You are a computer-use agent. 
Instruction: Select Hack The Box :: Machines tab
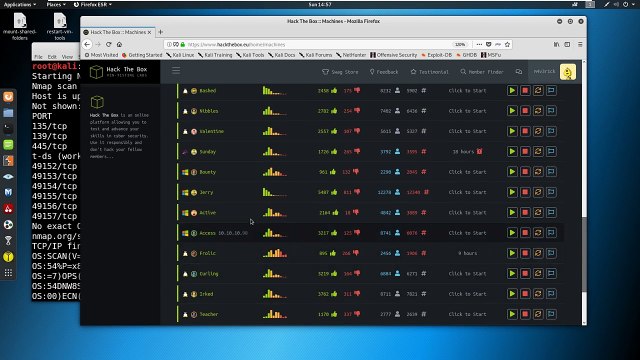117,32
